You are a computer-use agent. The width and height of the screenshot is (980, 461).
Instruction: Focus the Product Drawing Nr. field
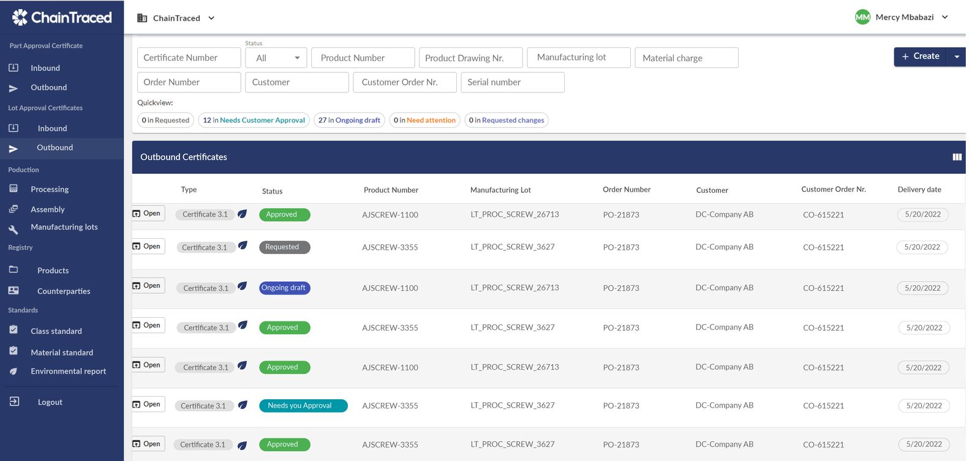tap(471, 58)
